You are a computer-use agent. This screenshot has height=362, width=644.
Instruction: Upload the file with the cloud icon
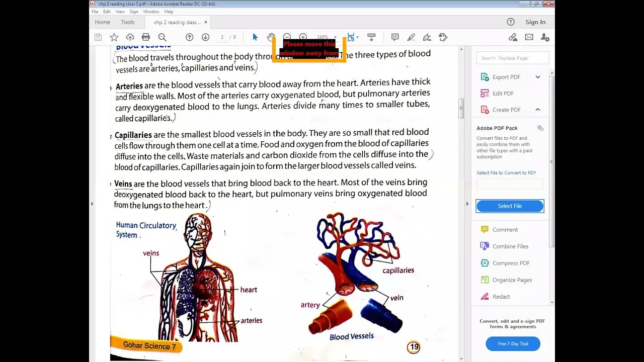tap(130, 37)
